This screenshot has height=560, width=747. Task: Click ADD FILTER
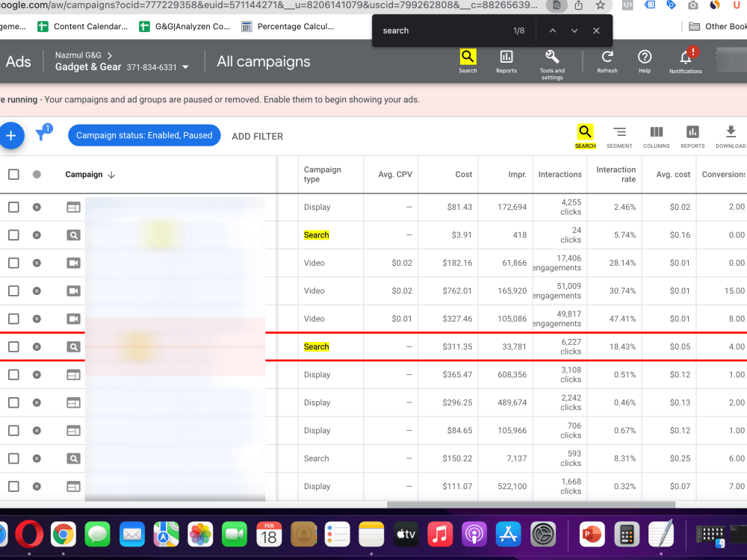(x=257, y=136)
